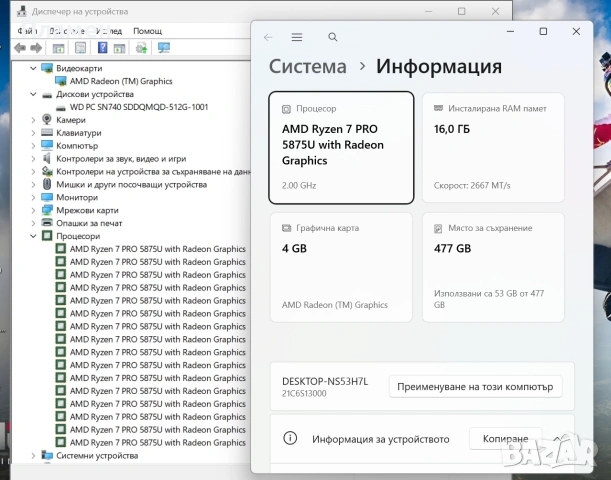Click the update driver toolbar icon
611x480 pixels.
point(141,48)
